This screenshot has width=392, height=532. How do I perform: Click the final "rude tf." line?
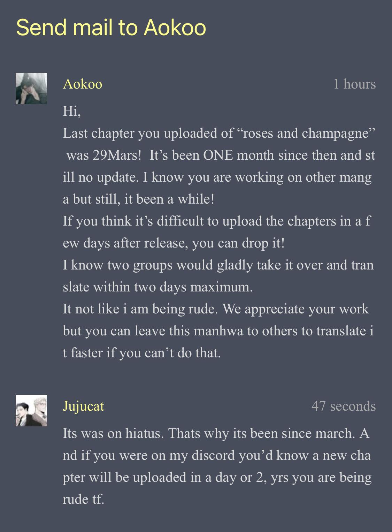pos(83,499)
